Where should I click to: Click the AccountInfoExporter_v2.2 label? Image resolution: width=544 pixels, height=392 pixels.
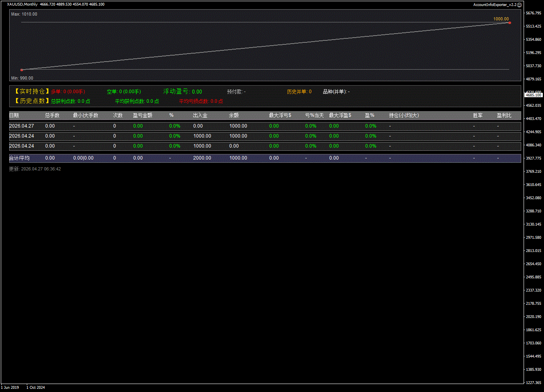[495, 5]
